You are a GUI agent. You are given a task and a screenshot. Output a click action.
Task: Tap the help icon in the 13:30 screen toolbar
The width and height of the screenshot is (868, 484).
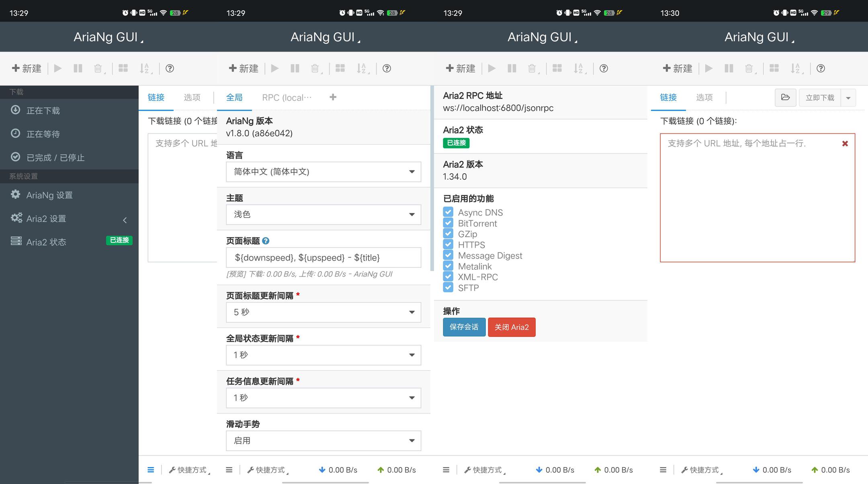point(821,68)
